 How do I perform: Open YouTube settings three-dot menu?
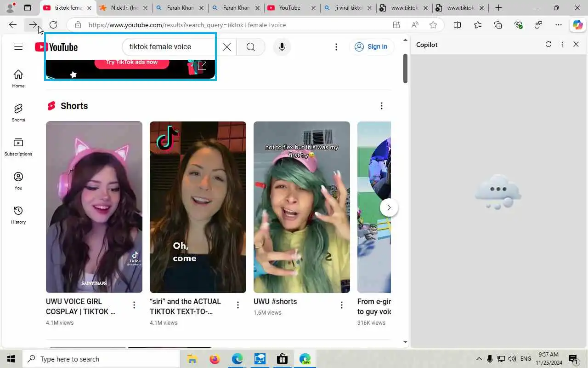tap(336, 46)
